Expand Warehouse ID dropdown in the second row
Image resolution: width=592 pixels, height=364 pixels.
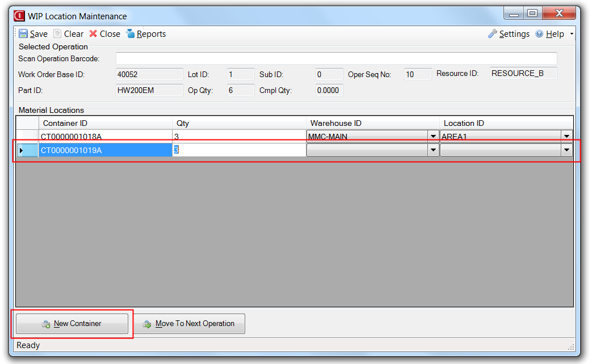tap(433, 150)
